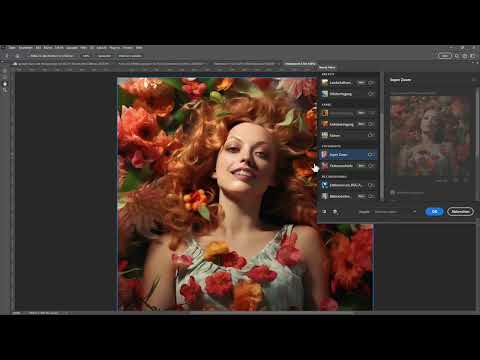Click the Super Zoom preview thumbnail
This screenshot has height=360, width=480.
[431, 136]
